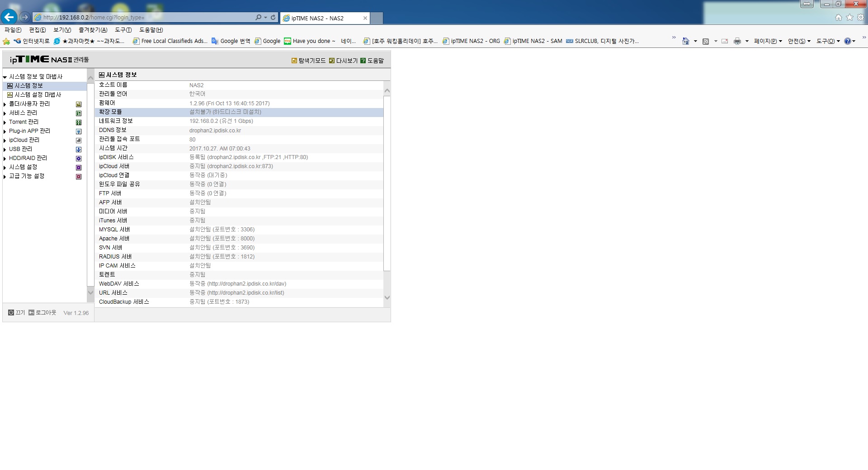Expand 시스템 설정 tree node
868x470 pixels.
click(x=5, y=168)
